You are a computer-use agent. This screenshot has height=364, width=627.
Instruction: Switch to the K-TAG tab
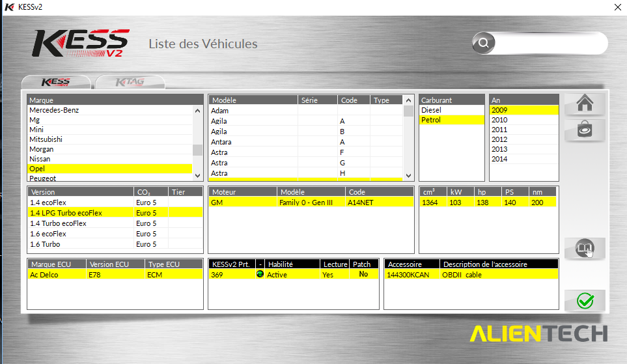pyautogui.click(x=130, y=82)
